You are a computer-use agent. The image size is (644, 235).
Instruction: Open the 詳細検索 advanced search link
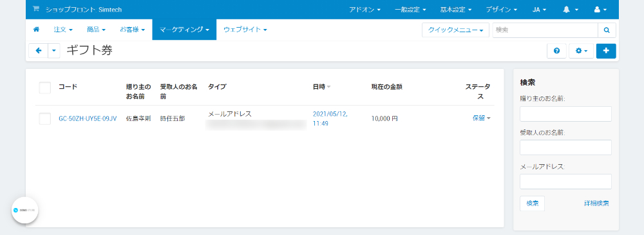[596, 203]
